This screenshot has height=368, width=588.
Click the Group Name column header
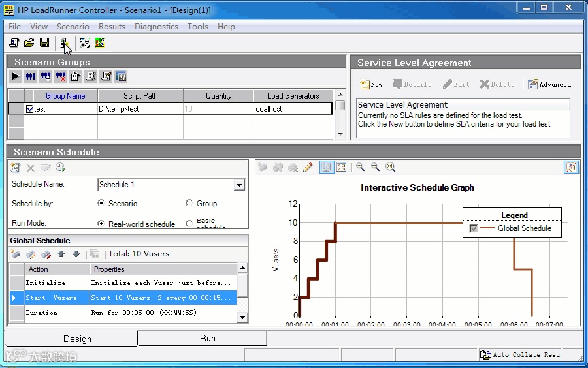click(65, 96)
